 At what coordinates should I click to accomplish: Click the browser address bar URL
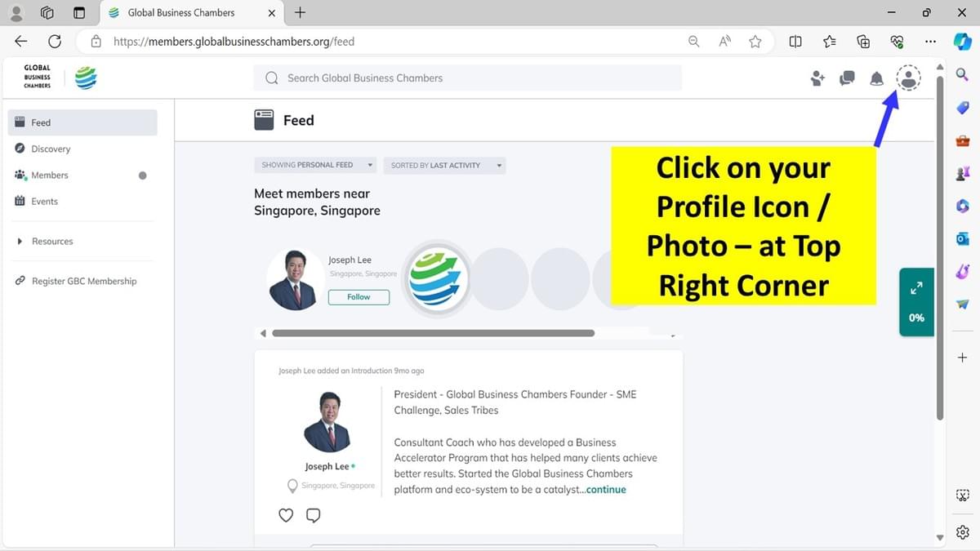234,41
